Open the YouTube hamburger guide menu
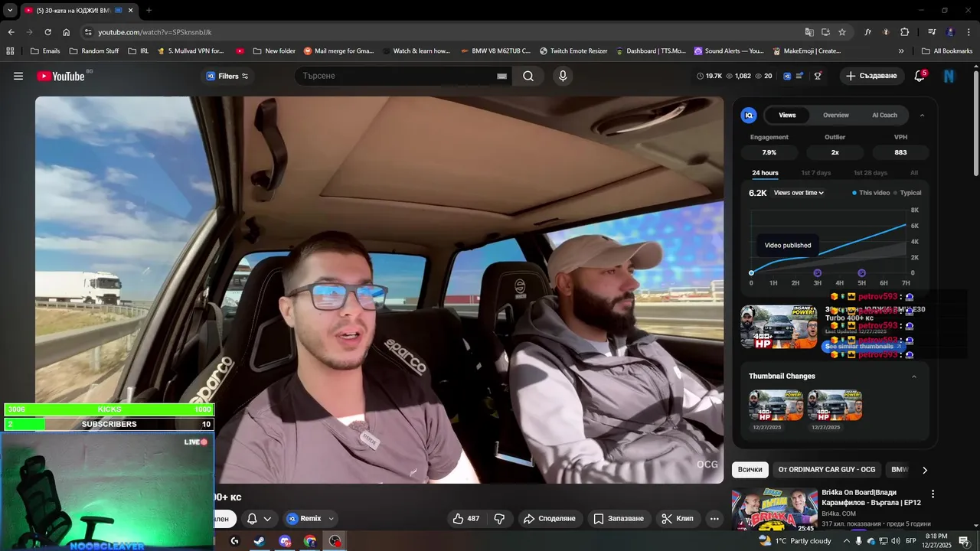Image resolution: width=980 pixels, height=551 pixels. click(x=18, y=76)
